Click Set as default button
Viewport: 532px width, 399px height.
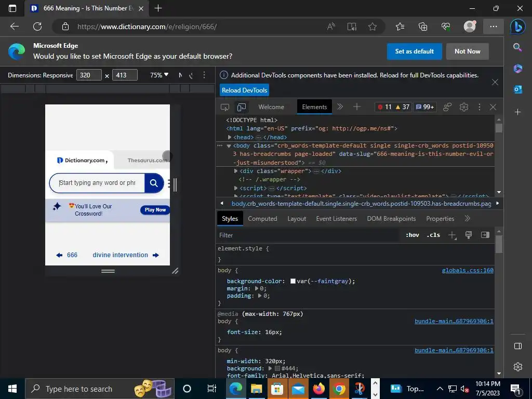click(x=414, y=51)
